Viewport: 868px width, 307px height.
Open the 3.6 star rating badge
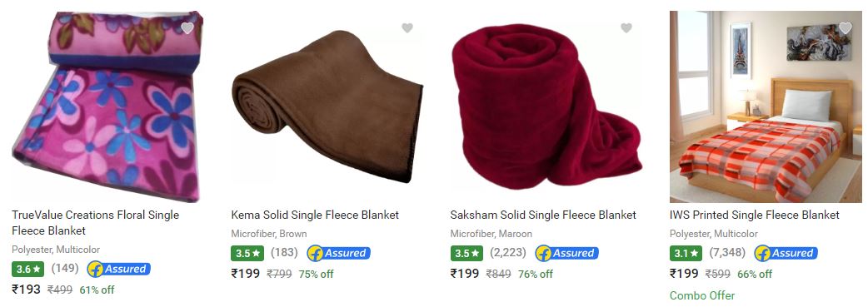(27, 270)
